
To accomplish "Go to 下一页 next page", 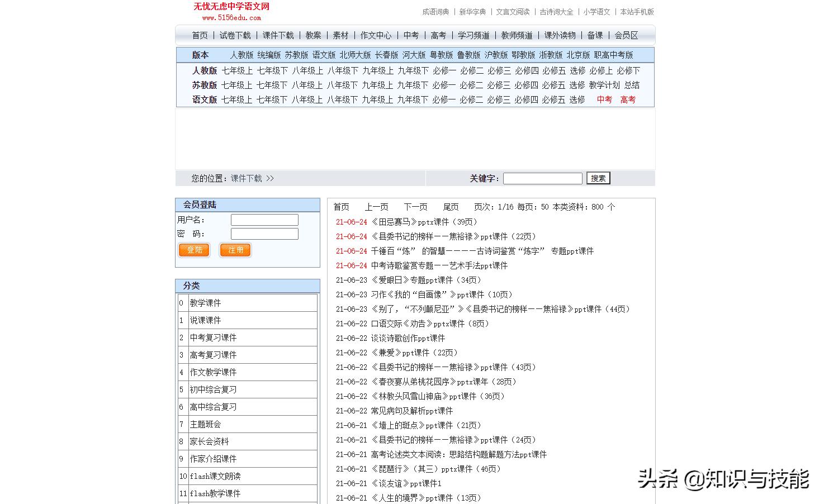I will [x=415, y=206].
